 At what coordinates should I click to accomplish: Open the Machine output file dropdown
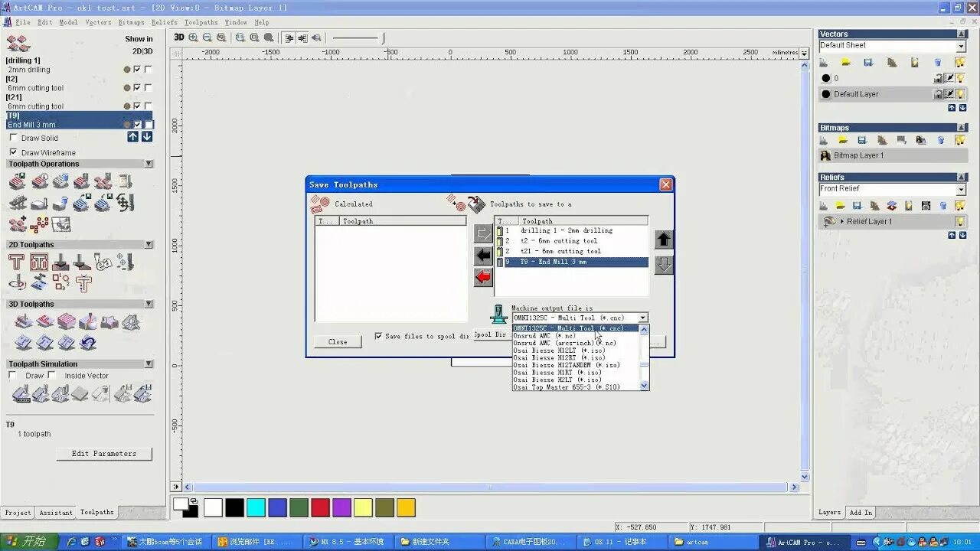tap(642, 318)
